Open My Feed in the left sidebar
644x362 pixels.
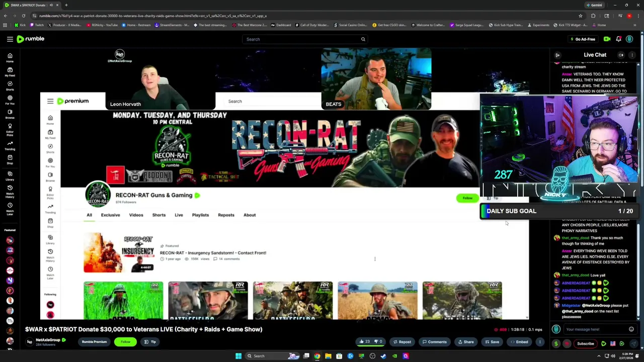[x=10, y=72]
